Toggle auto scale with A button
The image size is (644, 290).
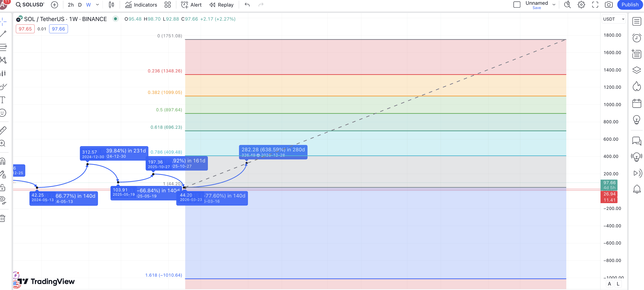609,284
